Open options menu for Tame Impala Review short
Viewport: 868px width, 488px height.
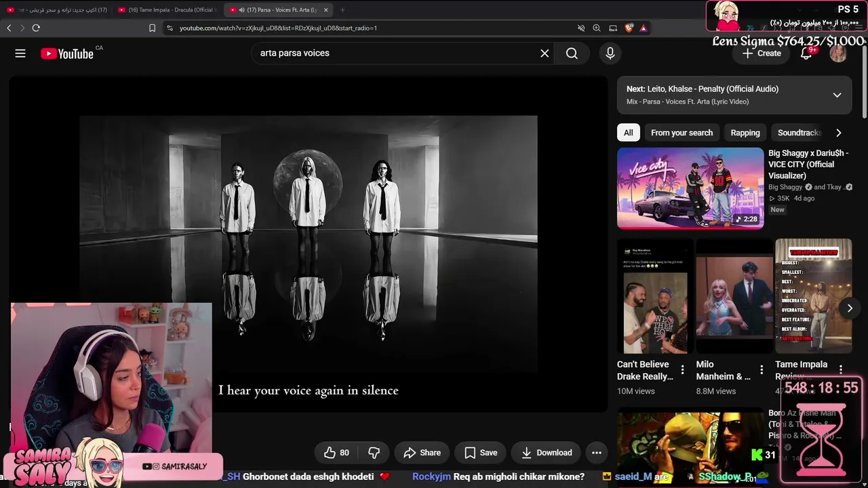coord(841,370)
